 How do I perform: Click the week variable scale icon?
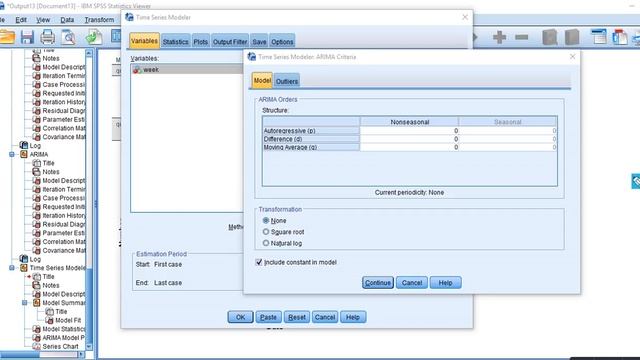pyautogui.click(x=137, y=70)
